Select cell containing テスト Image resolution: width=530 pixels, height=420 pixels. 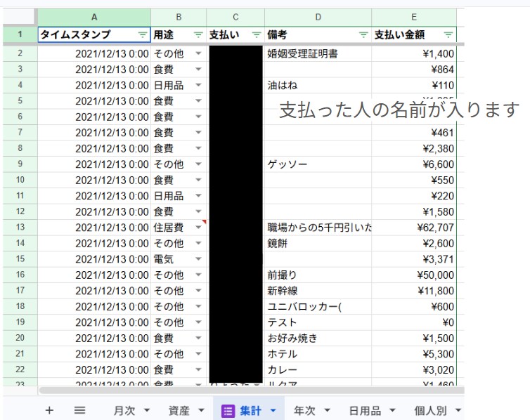[318, 322]
